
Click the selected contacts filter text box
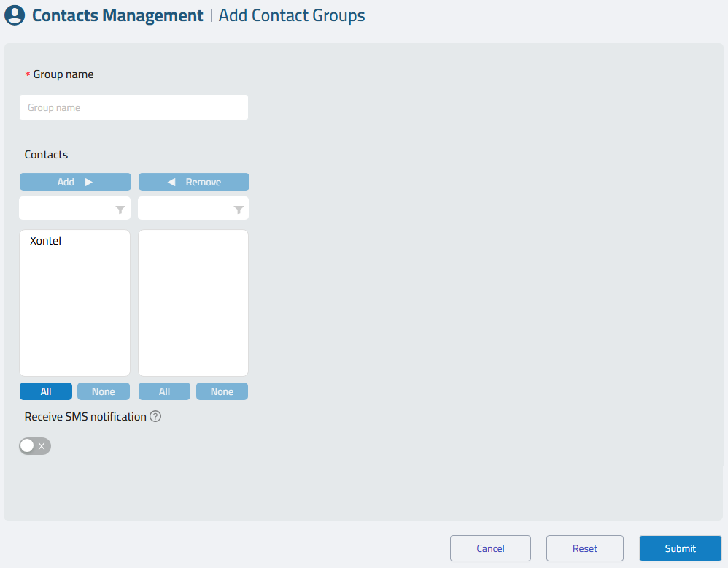point(193,208)
